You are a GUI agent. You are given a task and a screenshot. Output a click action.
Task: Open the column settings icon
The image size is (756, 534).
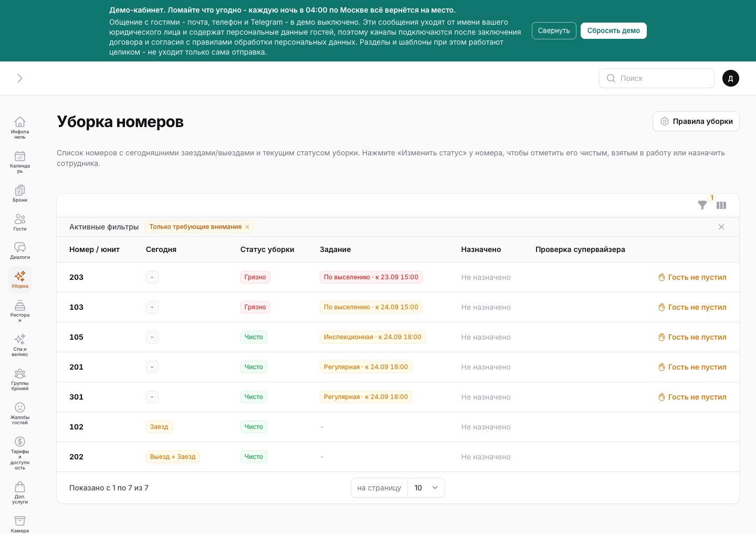(x=721, y=205)
